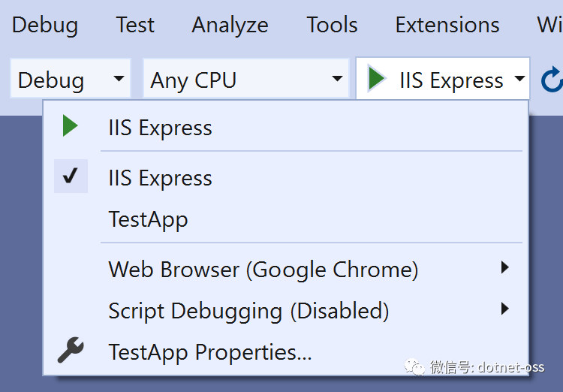Expand the Web Browser (Google Chrome) submenu arrow
This screenshot has height=392, width=563.
pos(504,268)
